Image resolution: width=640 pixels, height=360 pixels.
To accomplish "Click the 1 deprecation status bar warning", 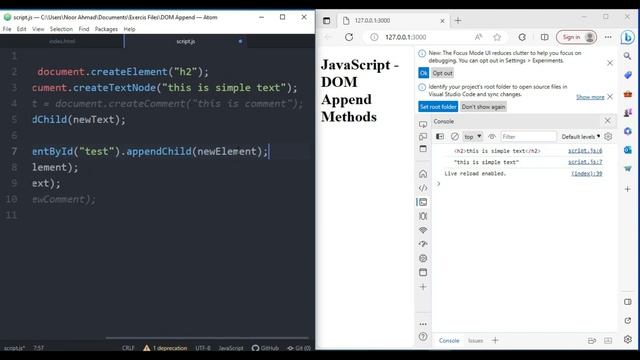I will pyautogui.click(x=165, y=348).
